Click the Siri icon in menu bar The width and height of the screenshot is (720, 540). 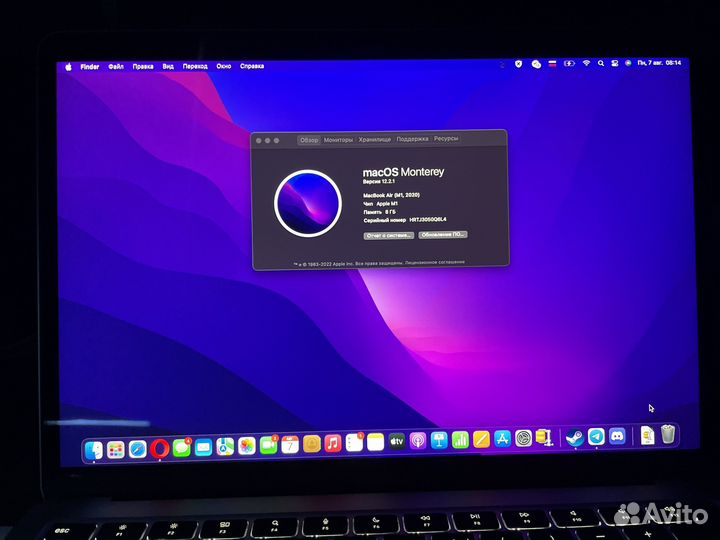pos(628,63)
